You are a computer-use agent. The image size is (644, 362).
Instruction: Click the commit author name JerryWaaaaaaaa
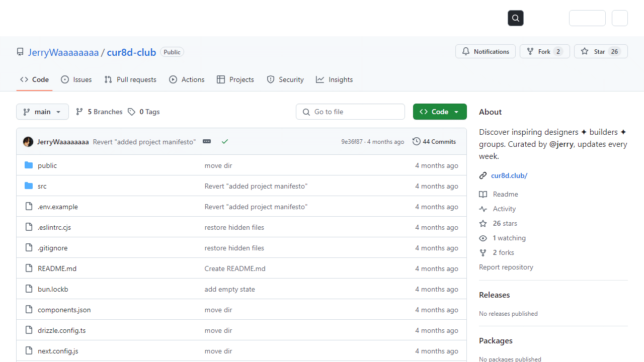(x=63, y=142)
